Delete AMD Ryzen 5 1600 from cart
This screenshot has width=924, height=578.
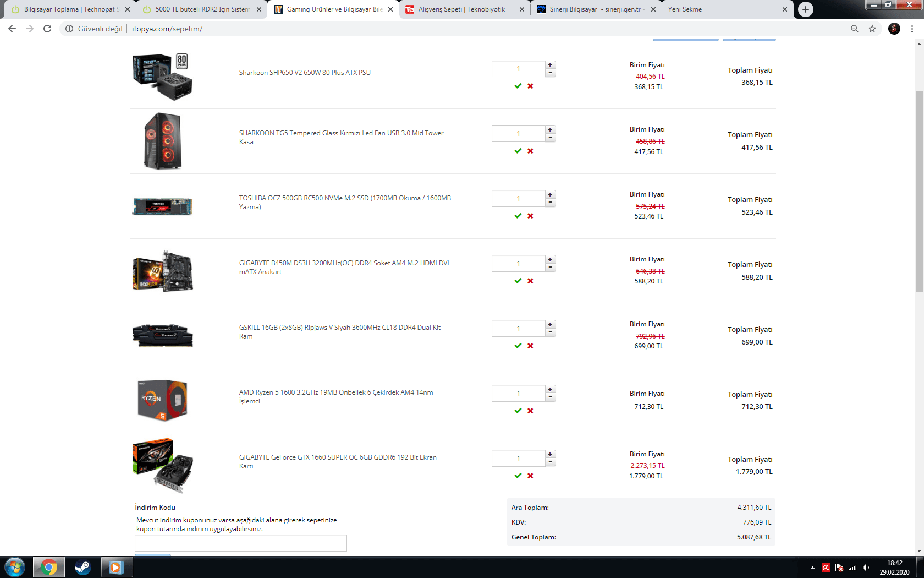tap(530, 411)
